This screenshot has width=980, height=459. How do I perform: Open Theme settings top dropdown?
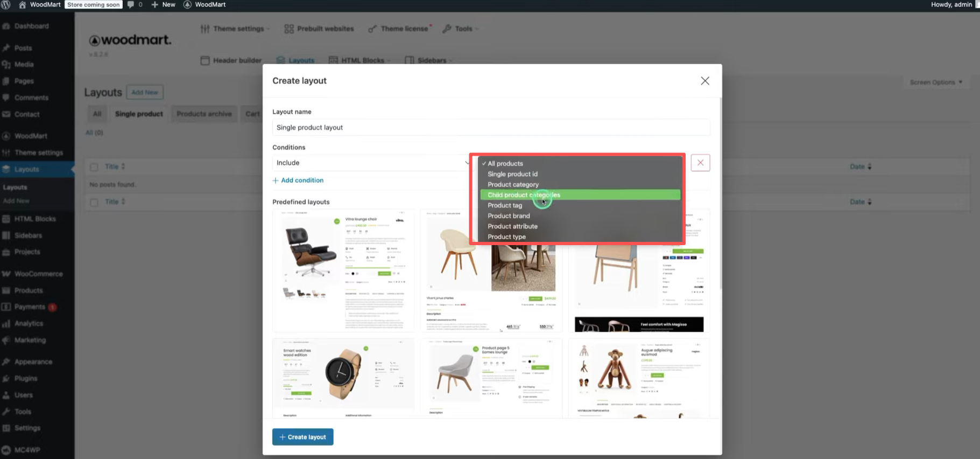click(x=235, y=29)
